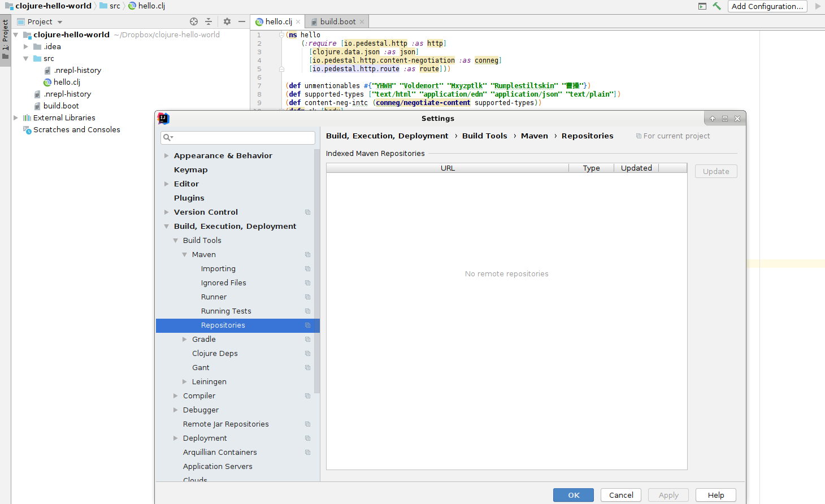Expand Version Control settings
Screen dimensions: 825x504
click(167, 212)
